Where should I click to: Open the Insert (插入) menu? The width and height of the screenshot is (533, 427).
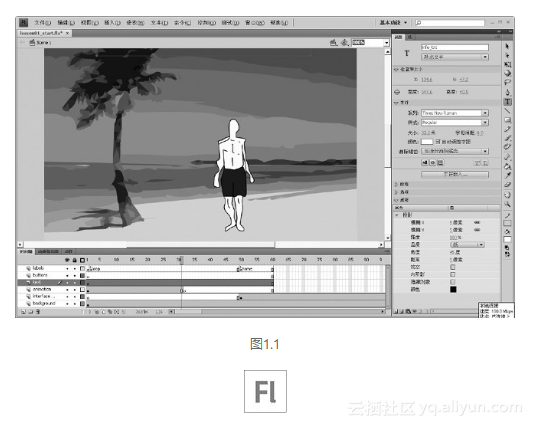tap(112, 22)
